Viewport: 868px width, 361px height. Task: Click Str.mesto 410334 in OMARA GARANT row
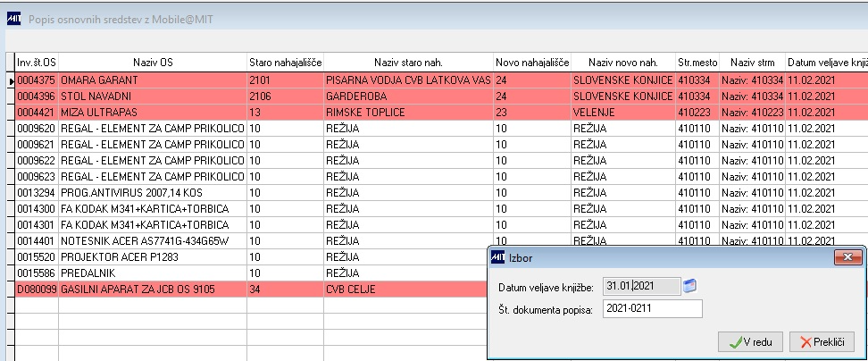click(697, 80)
